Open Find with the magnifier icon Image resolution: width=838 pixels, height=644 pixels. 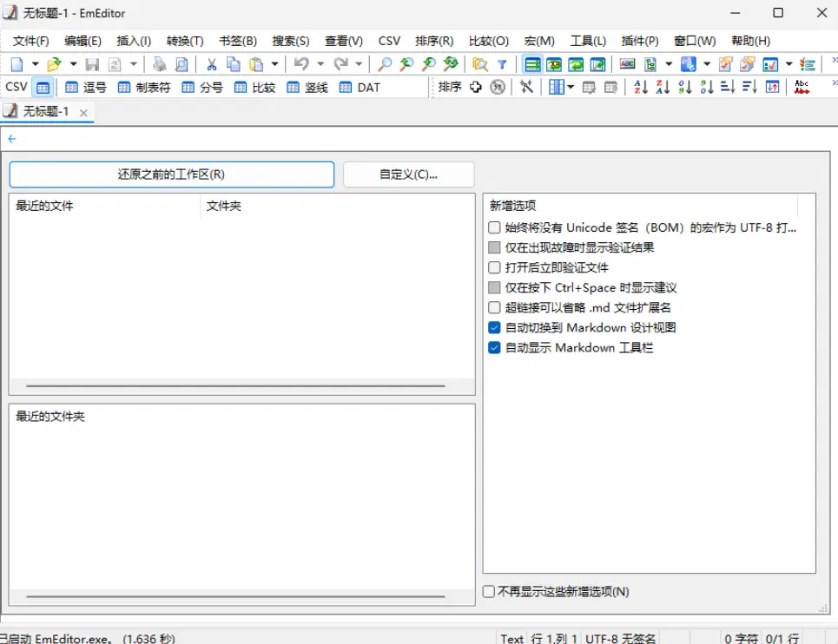(384, 64)
